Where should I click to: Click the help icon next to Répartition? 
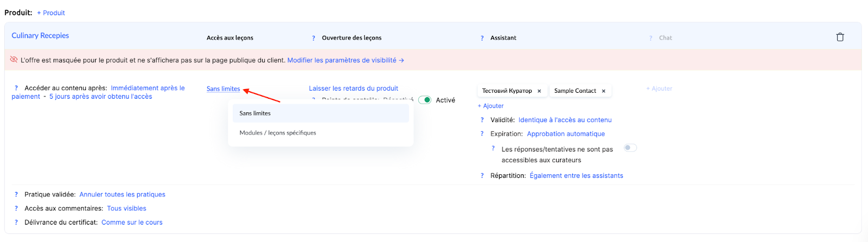click(x=482, y=176)
